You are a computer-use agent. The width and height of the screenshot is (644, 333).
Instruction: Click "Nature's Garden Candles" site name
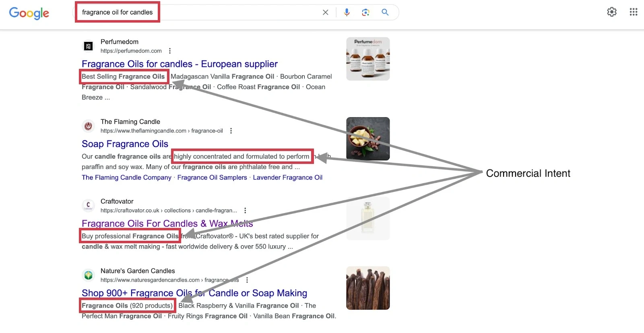point(138,271)
